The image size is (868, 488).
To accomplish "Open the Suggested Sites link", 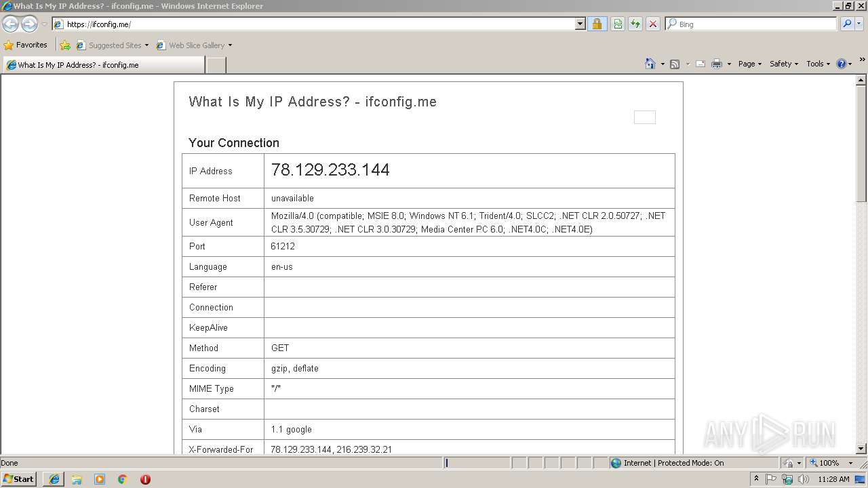I will click(112, 45).
